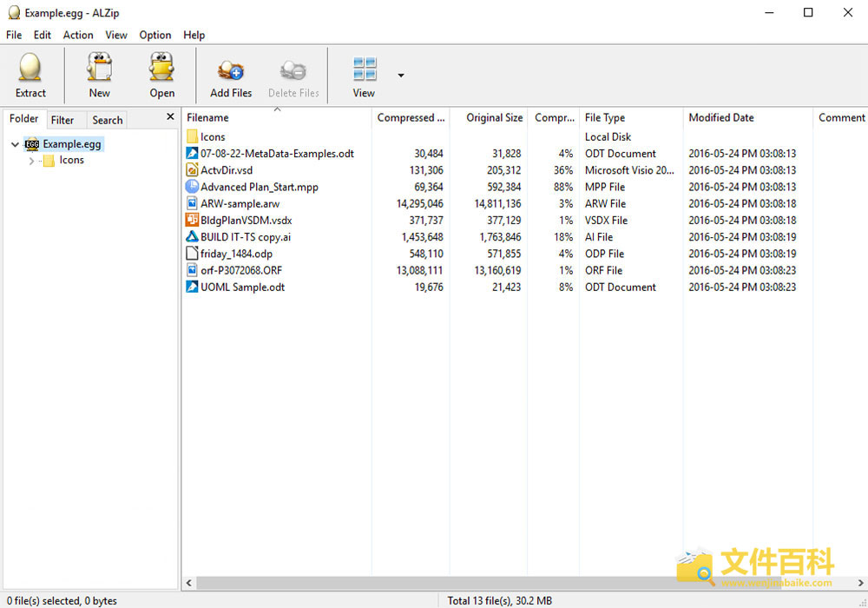Sort by the File Type column header

pos(631,117)
